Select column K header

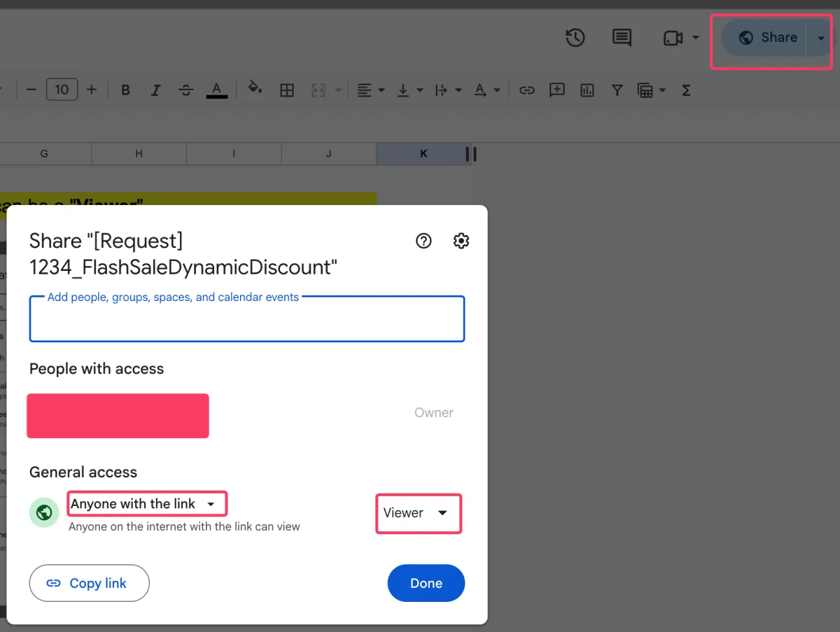pyautogui.click(x=423, y=154)
